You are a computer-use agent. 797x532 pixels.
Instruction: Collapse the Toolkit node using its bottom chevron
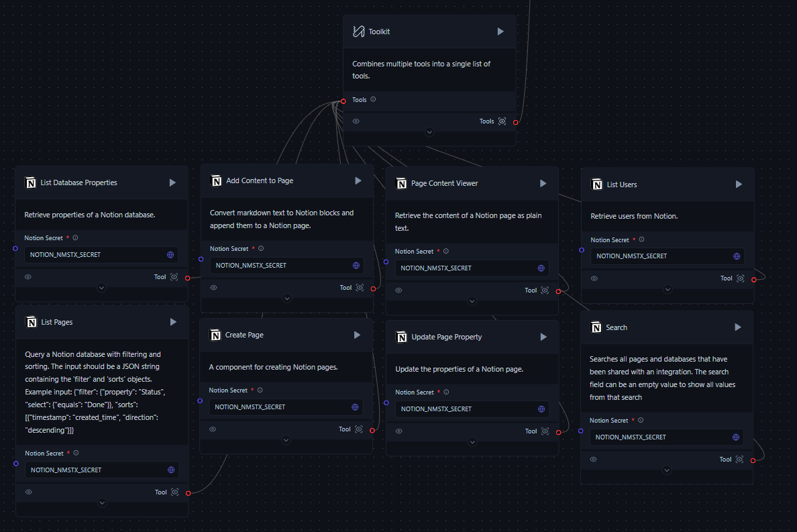(429, 131)
